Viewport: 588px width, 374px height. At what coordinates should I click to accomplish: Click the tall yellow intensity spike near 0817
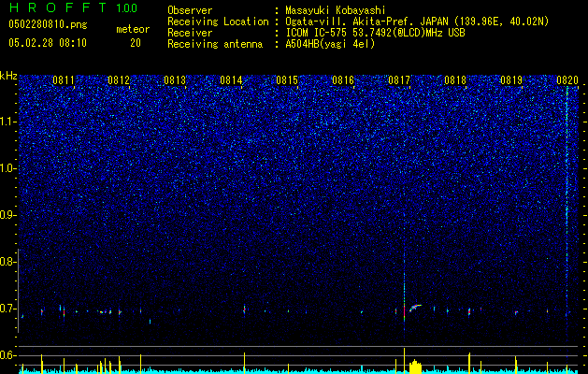404,360
